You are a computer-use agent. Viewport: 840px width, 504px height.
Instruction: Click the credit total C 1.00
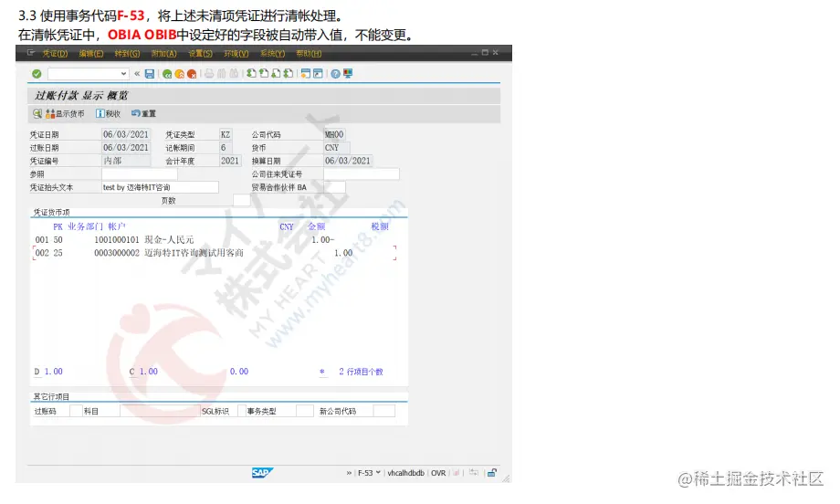[143, 372]
